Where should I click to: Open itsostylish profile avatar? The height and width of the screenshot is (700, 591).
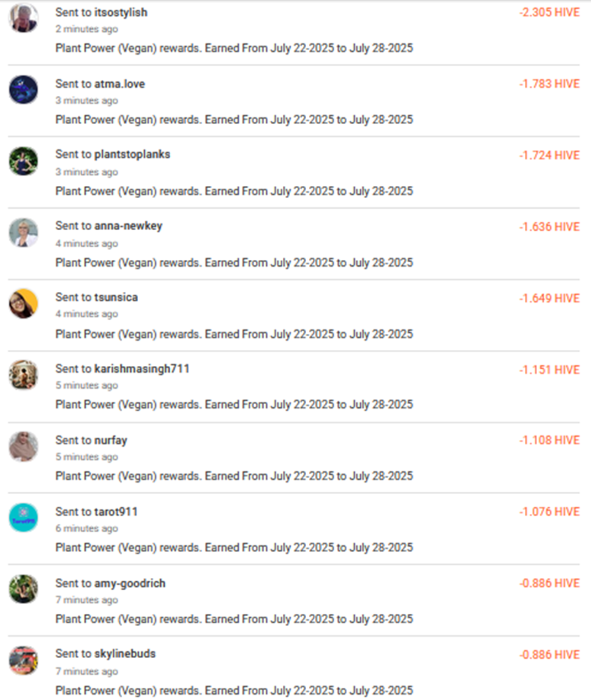[23, 18]
